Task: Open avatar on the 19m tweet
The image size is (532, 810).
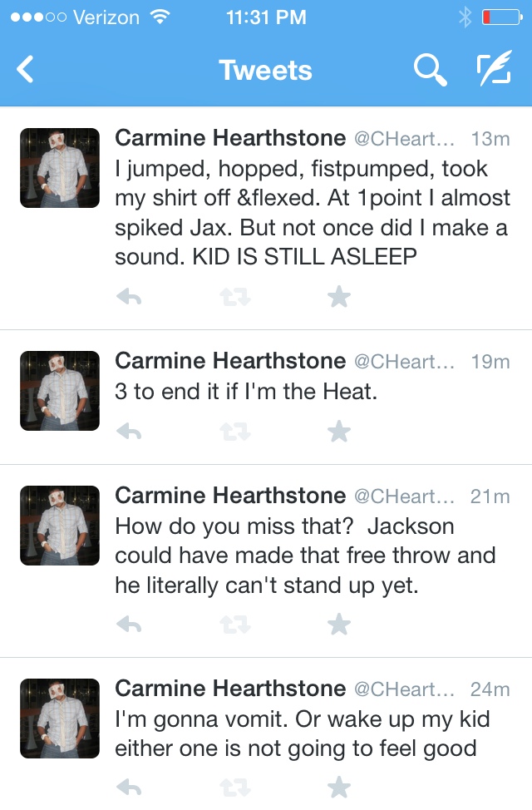Action: (59, 391)
